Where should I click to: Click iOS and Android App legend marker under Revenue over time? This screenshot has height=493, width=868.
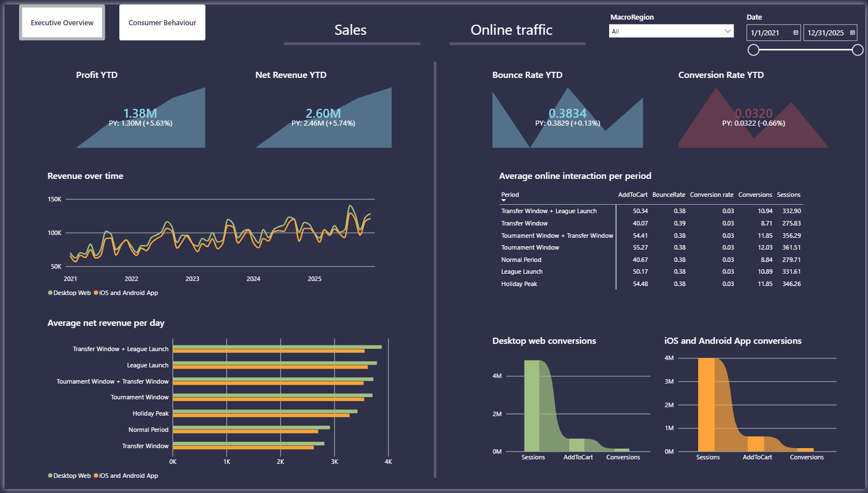tap(96, 293)
